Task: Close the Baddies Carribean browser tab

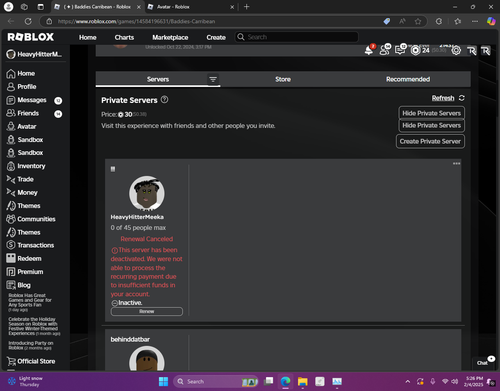Action: (139, 7)
